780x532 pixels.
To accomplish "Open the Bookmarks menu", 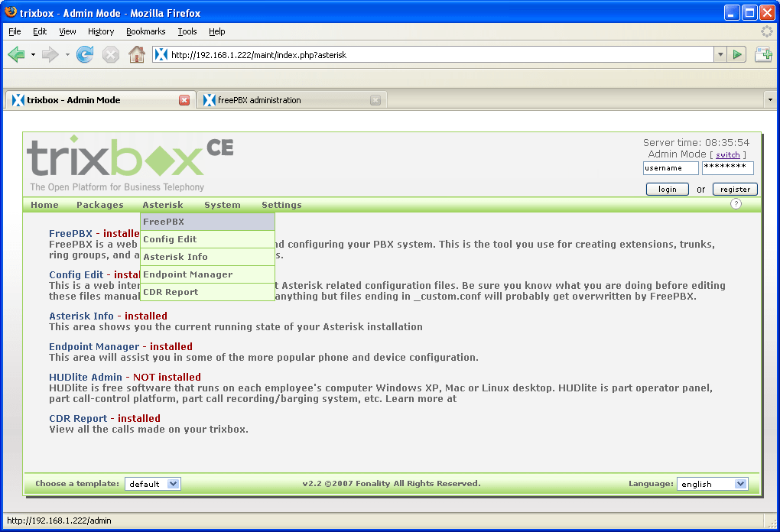I will pos(144,31).
